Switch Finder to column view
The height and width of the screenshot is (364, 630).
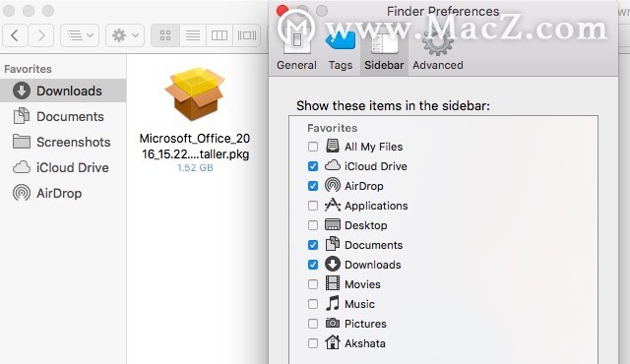[x=220, y=35]
